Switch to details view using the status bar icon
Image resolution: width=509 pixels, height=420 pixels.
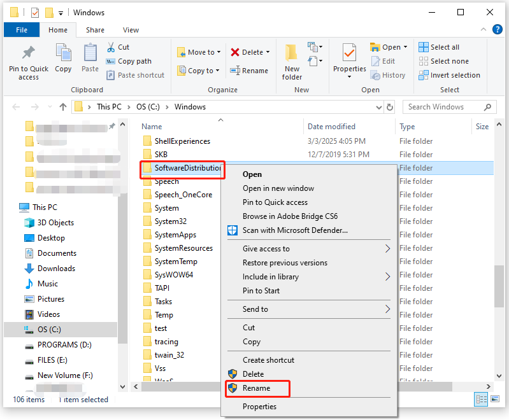pos(481,399)
